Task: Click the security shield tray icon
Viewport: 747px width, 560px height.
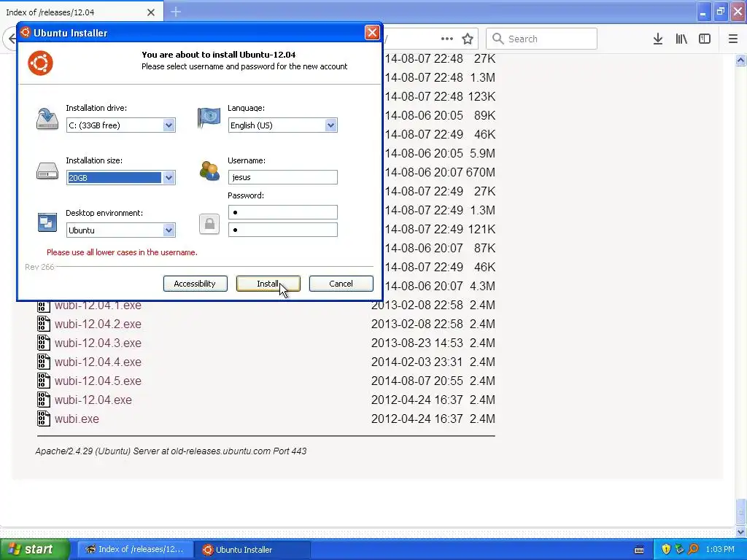Action: click(x=667, y=549)
